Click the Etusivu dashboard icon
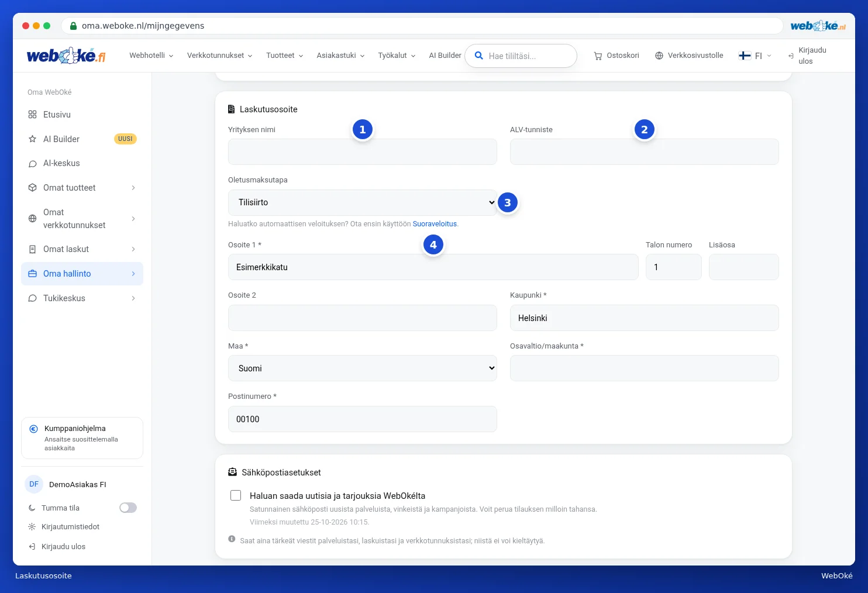 [x=33, y=115]
